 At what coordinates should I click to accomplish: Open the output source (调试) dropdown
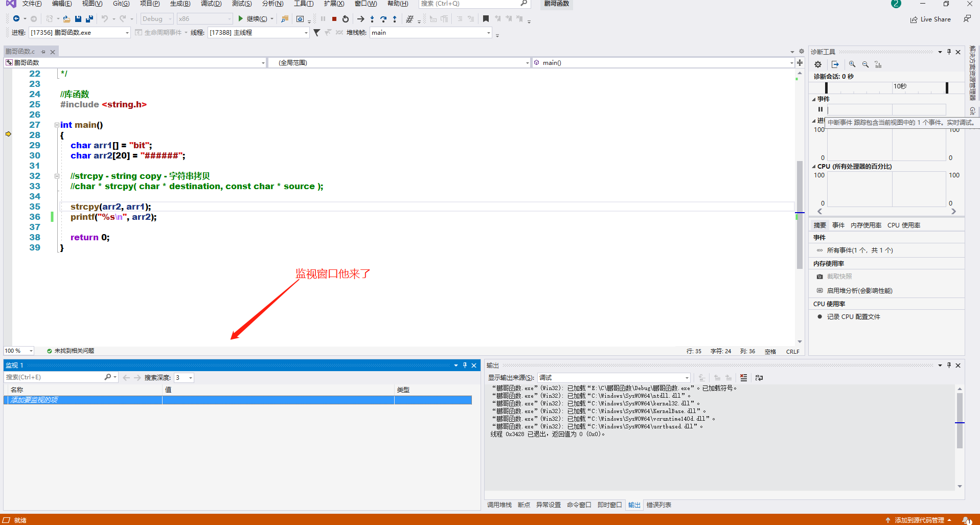pos(614,378)
